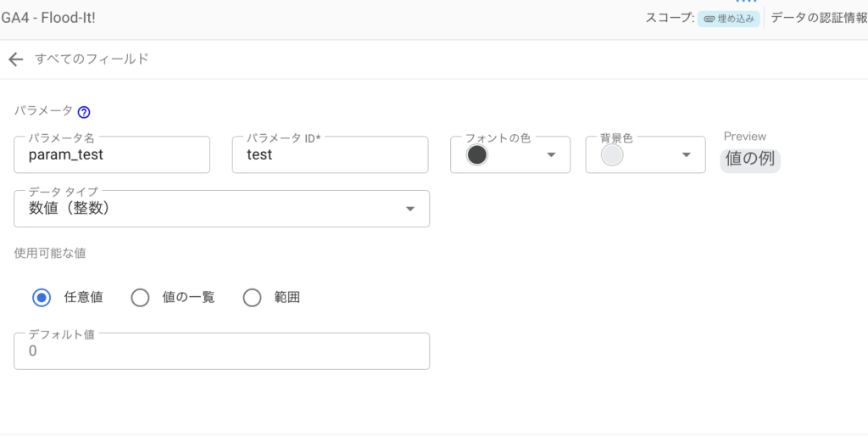Screen dimensions: 868x437
Task: Go back to すべてのフィールド
Action: 92,59
